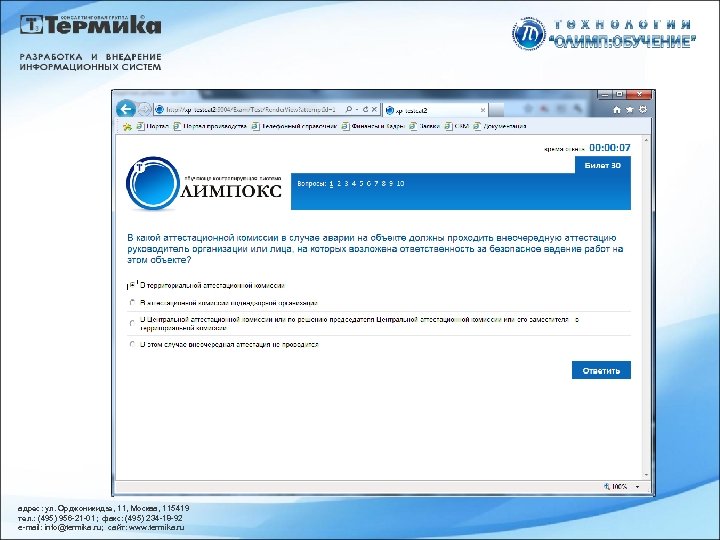Image resolution: width=720 pixels, height=540 pixels.
Task: Open the new blank tab button
Action: tap(496, 110)
